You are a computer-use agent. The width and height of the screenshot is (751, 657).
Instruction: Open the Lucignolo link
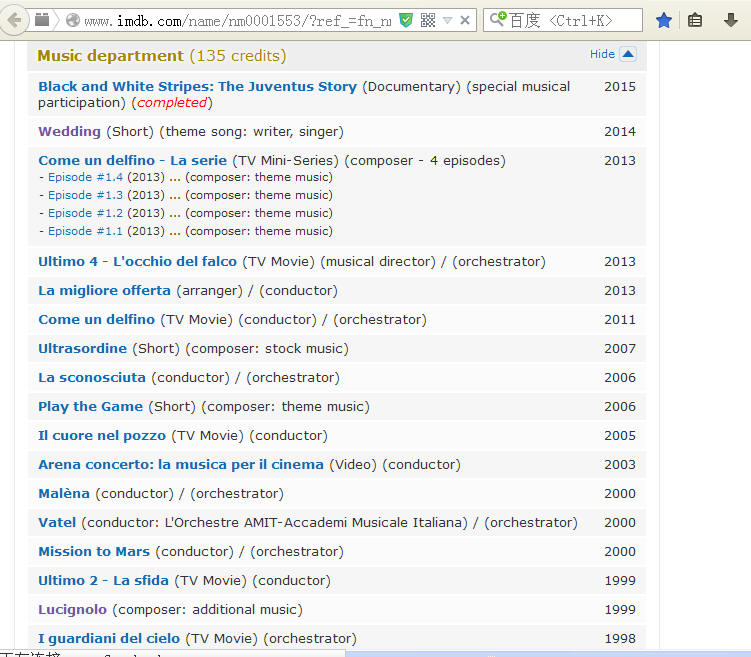(x=72, y=610)
